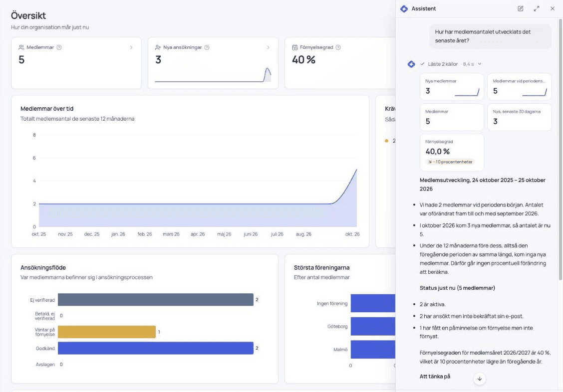Click the 'okt. 26' axis label on chart
The height and width of the screenshot is (392, 563).
[x=352, y=234]
